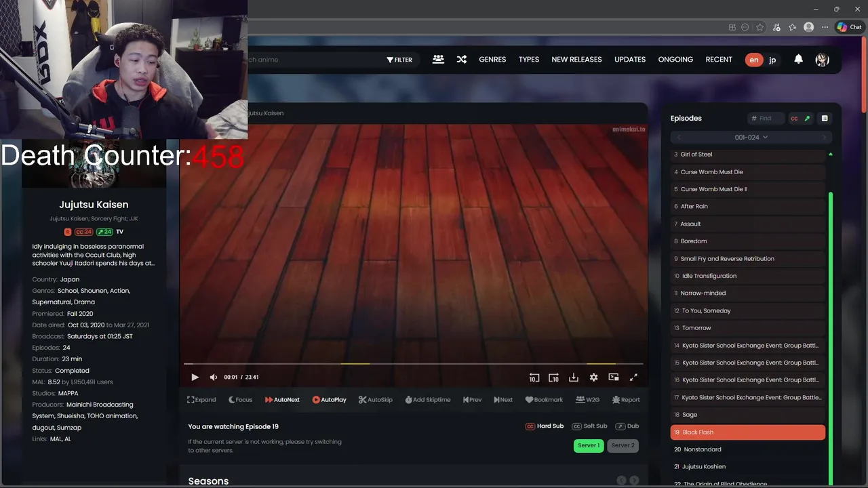Toggle the AutoPlay option
Viewport: 868px width, 488px height.
(x=329, y=400)
